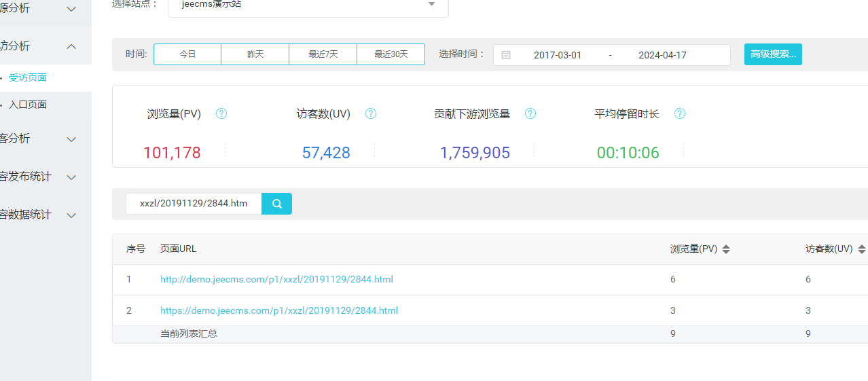
Task: Select the 最近7天 time filter
Action: click(x=323, y=54)
